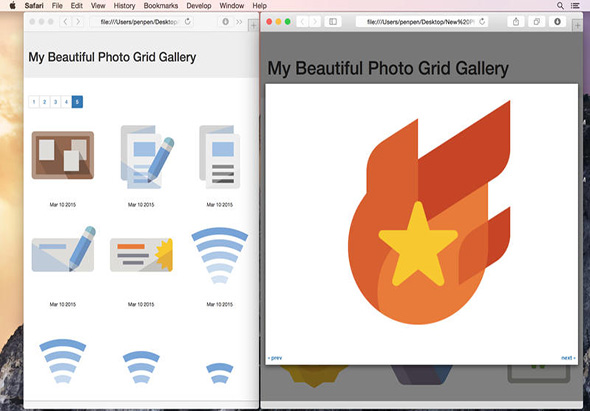Select active gallery page 5

click(x=77, y=102)
